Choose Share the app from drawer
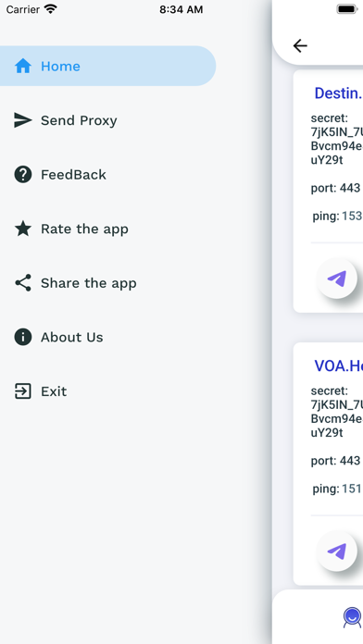 (x=108, y=282)
